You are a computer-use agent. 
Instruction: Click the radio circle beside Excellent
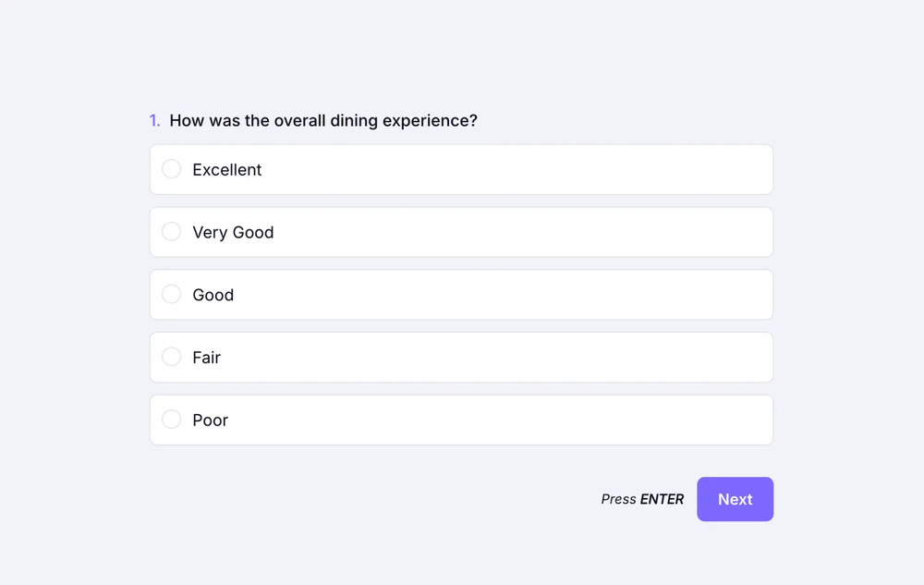click(x=171, y=169)
